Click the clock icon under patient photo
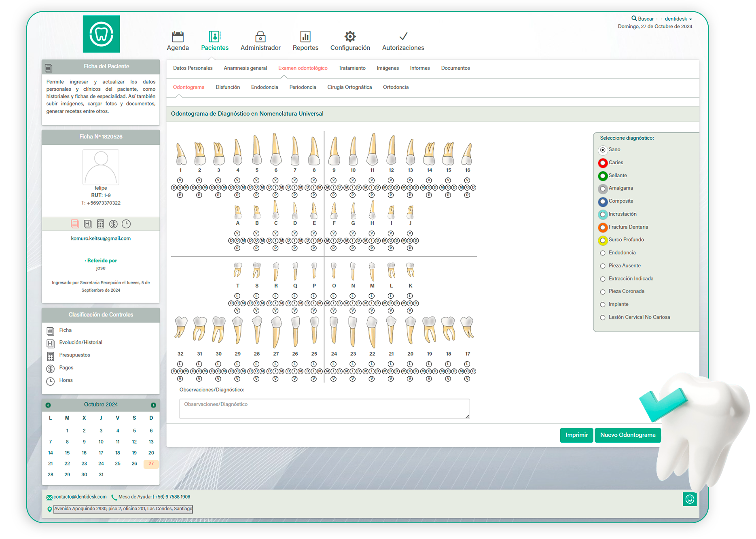Image resolution: width=756 pixels, height=539 pixels. pyautogui.click(x=126, y=224)
